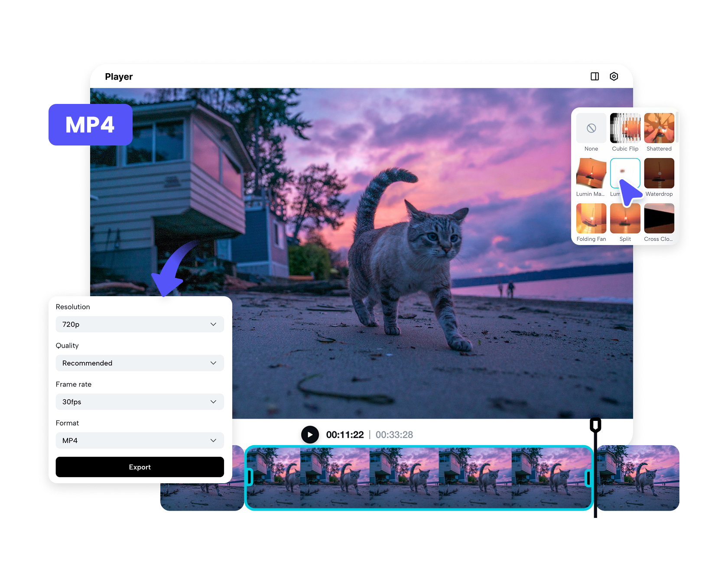
Task: Open the Resolution dropdown showing 720p
Action: pos(140,324)
